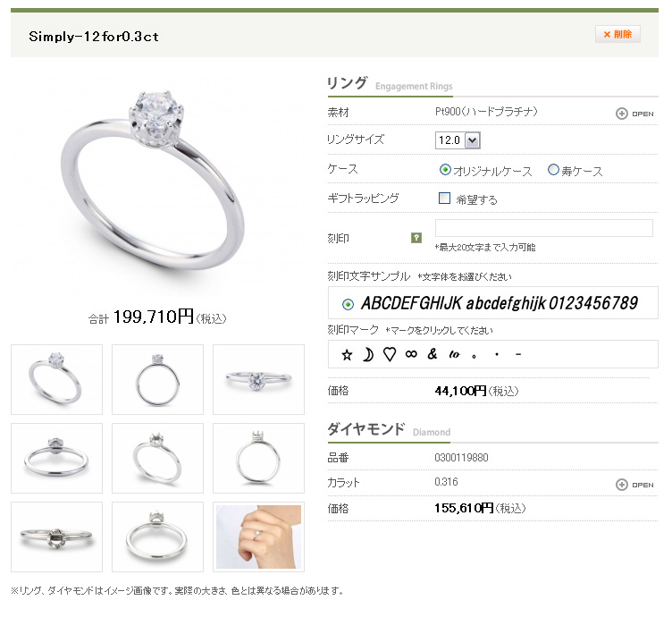Expand the カラット carat OPEN section

(634, 485)
